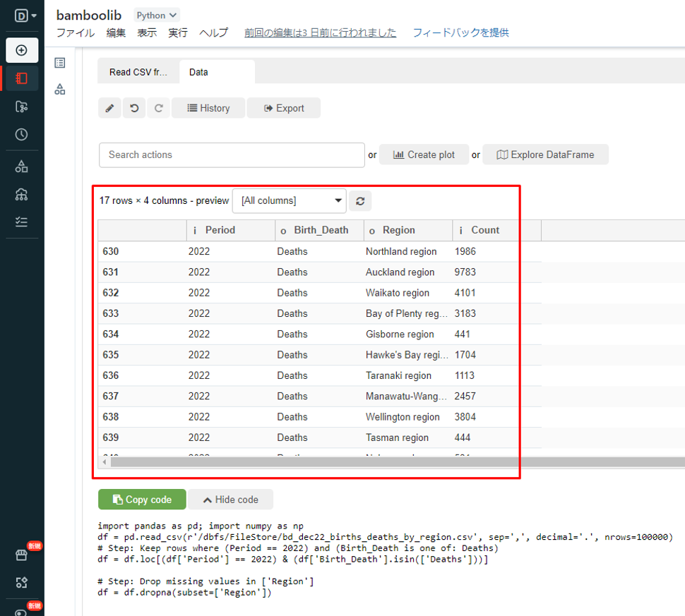
Task: Expand the Python language dropdown
Action: [157, 15]
